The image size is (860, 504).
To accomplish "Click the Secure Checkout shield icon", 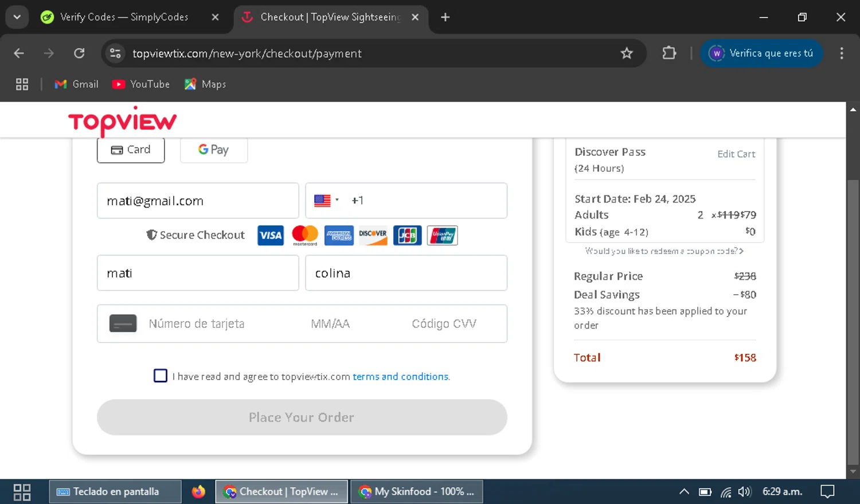I will click(x=151, y=235).
